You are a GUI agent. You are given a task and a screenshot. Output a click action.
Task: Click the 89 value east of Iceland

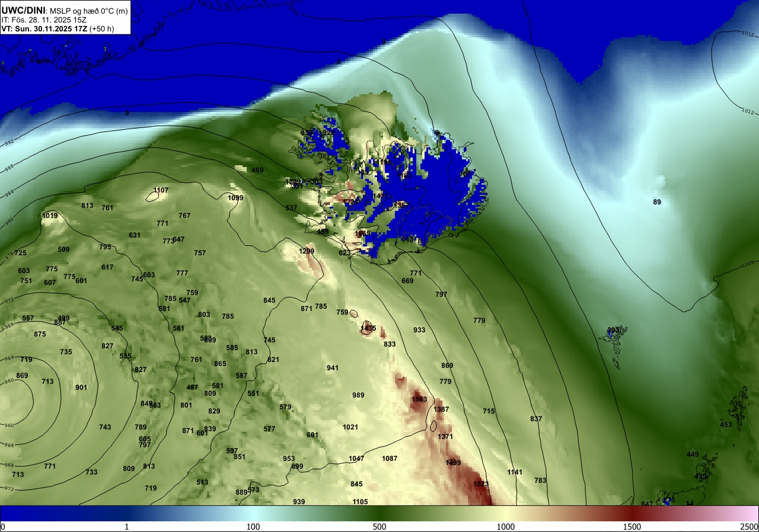pos(657,202)
